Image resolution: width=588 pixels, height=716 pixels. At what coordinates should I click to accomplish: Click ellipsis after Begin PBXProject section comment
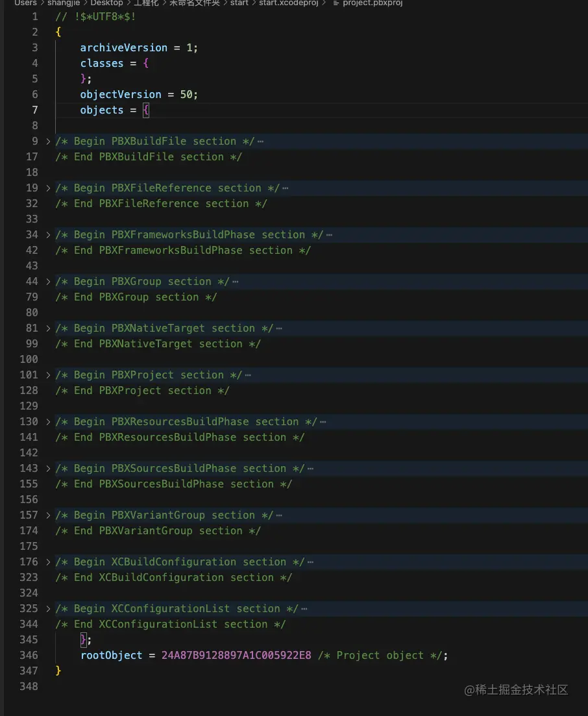pyautogui.click(x=248, y=375)
